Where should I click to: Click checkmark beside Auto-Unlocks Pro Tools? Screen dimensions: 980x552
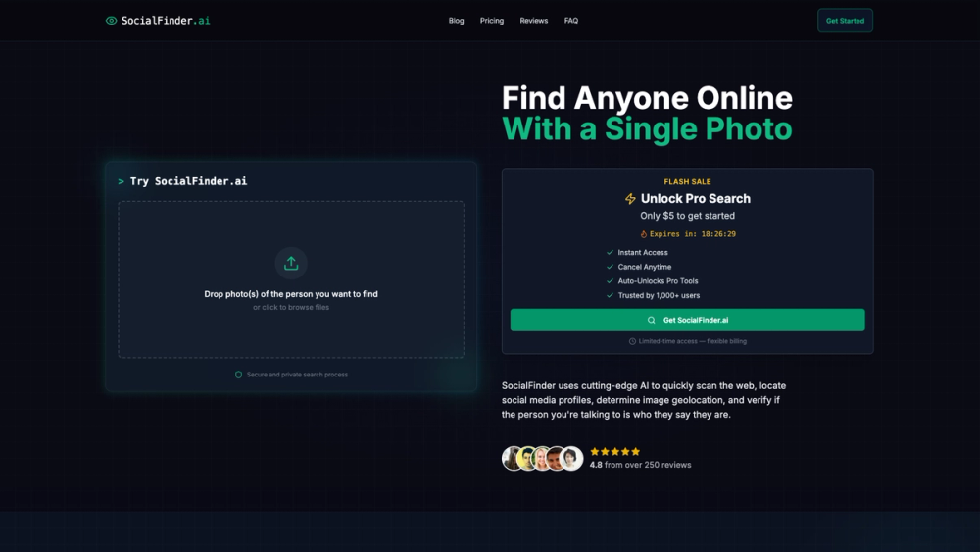point(610,281)
